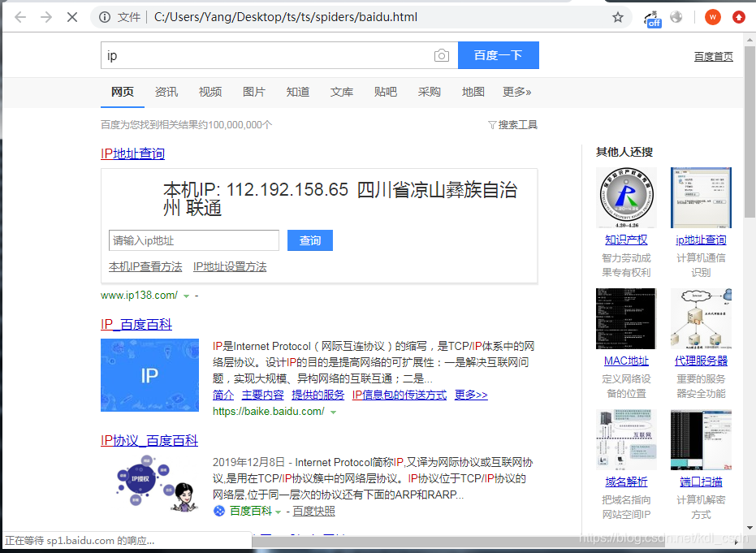Click the ip地址查询 sidebar thumbnail
This screenshot has height=553, width=756.
(701, 197)
